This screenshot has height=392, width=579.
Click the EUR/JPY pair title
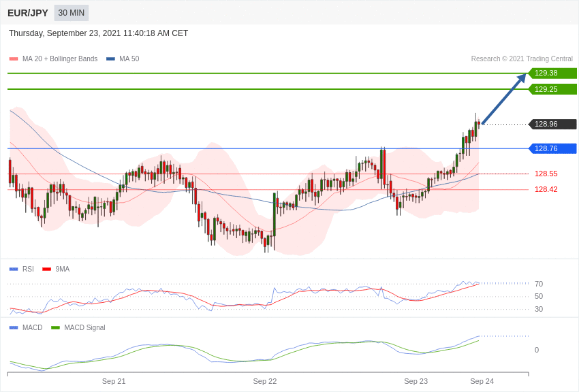click(28, 13)
